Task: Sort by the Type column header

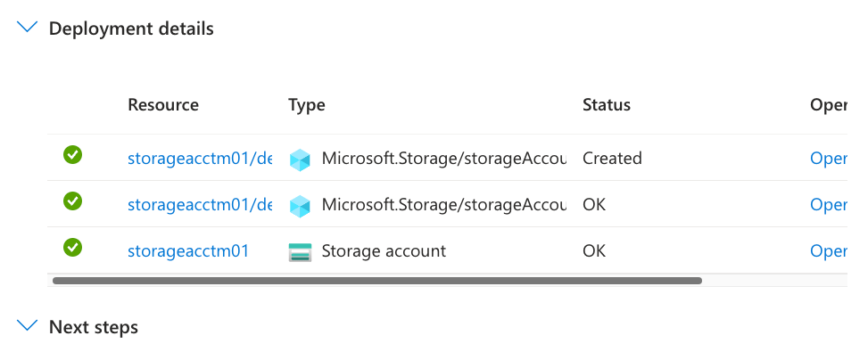Action: coord(307,105)
